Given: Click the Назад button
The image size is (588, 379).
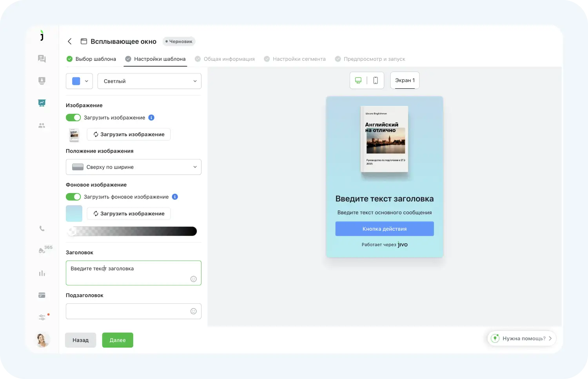Looking at the screenshot, I should tap(80, 340).
